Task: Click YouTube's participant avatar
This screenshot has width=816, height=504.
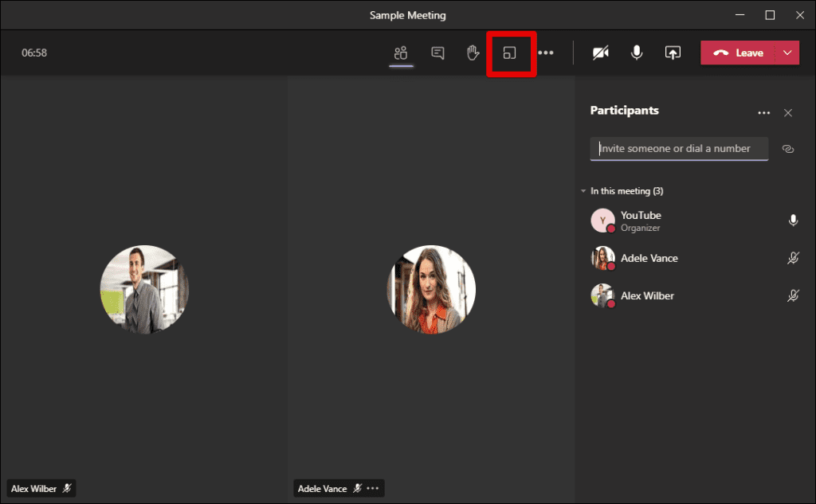Action: click(602, 221)
